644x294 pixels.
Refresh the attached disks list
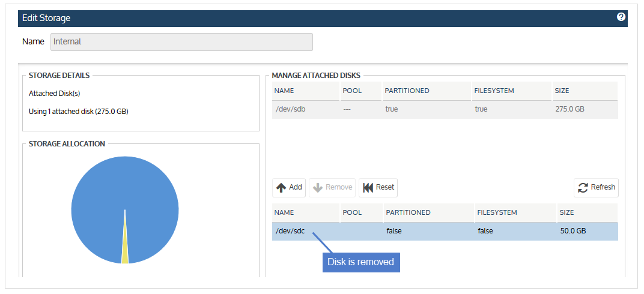click(x=597, y=187)
